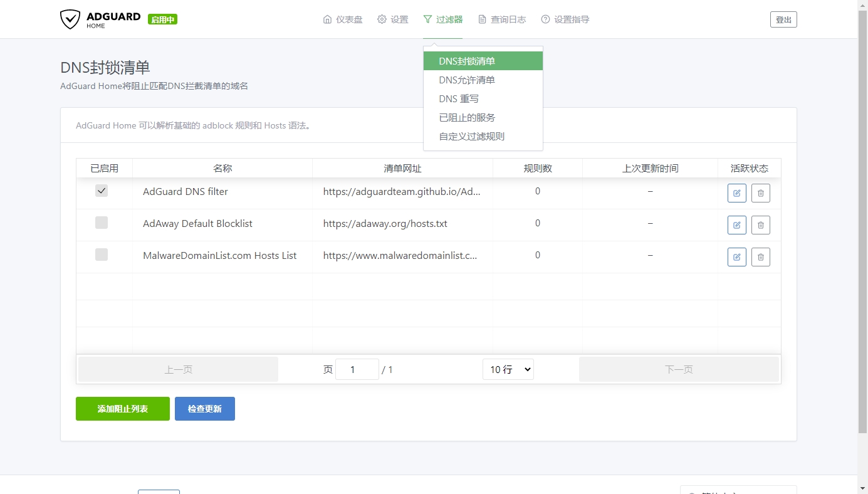Click the 上一页 previous page button
Screen dimensions: 868x494
(178, 369)
